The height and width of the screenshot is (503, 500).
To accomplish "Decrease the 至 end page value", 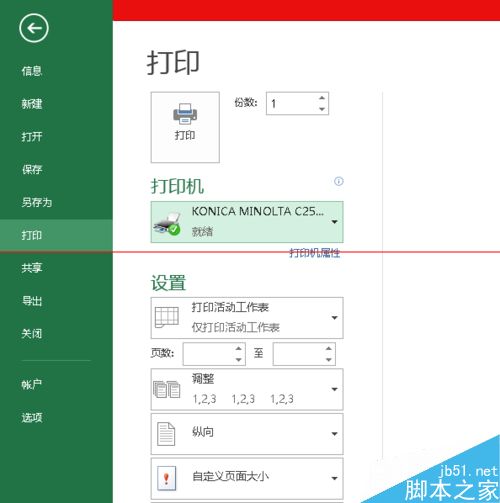I will tap(329, 359).
